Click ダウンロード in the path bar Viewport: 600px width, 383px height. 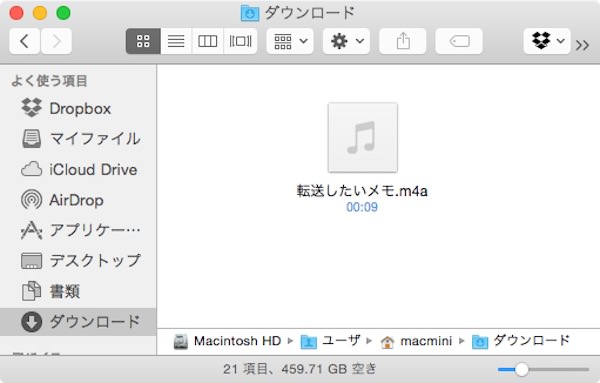coord(521,341)
